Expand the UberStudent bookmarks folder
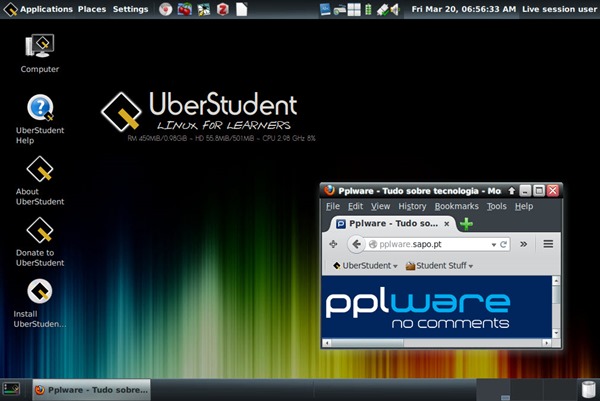The height and width of the screenshot is (401, 600). coord(365,266)
